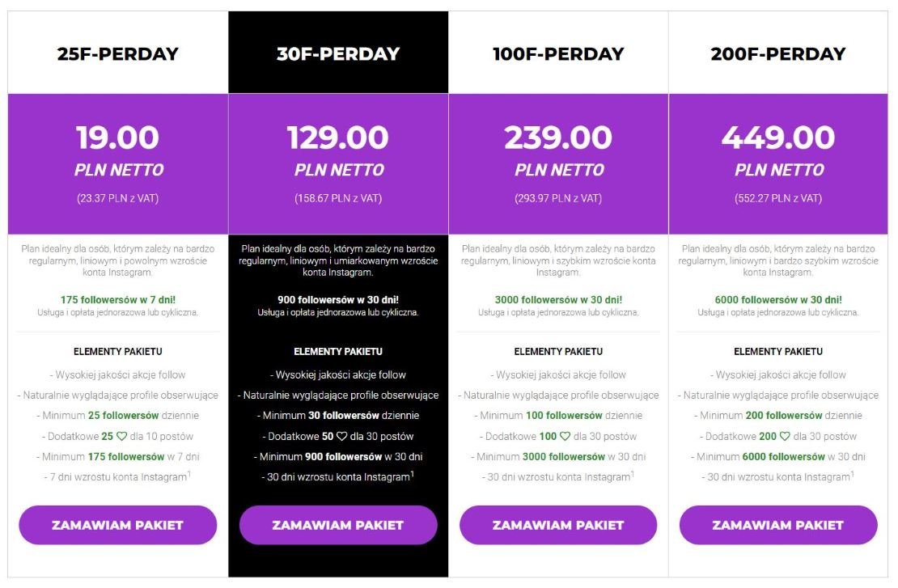
Task: Click heart icon in 200F-PERDAY package list
Action: click(x=786, y=436)
